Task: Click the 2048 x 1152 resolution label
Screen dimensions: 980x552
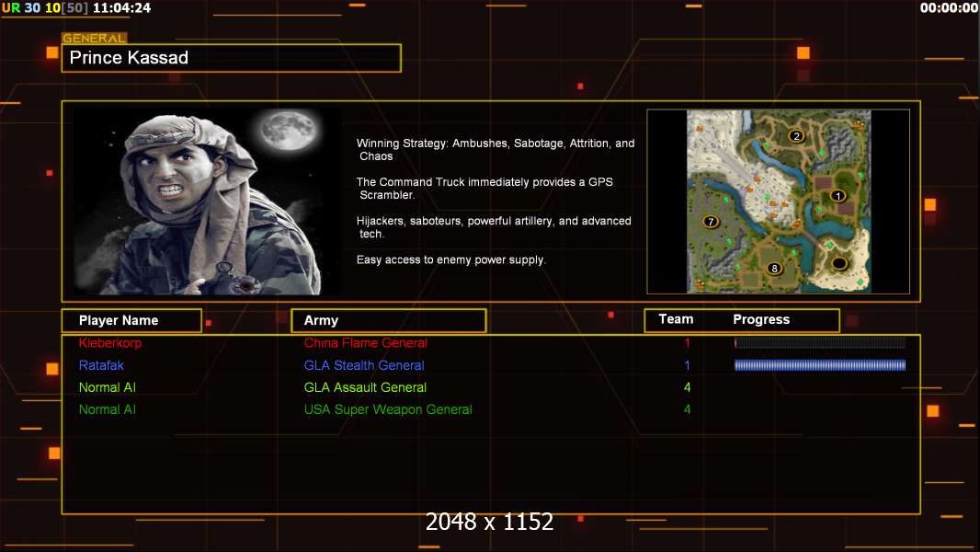Action: (x=489, y=522)
